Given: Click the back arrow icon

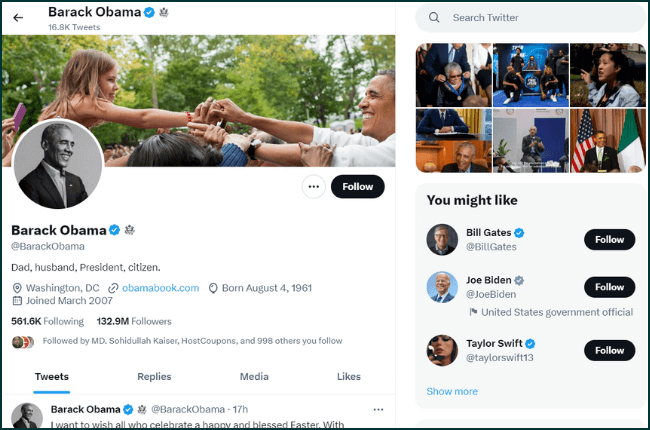Looking at the screenshot, I should pos(18,17).
